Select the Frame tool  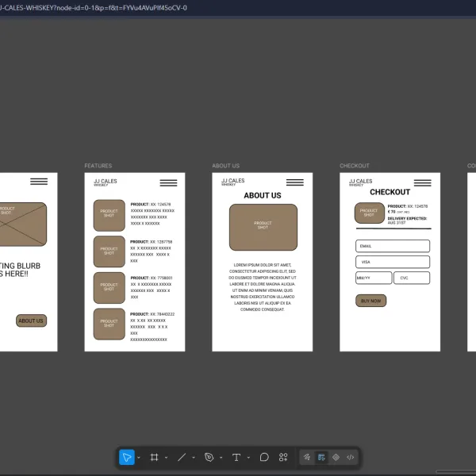pos(154,457)
